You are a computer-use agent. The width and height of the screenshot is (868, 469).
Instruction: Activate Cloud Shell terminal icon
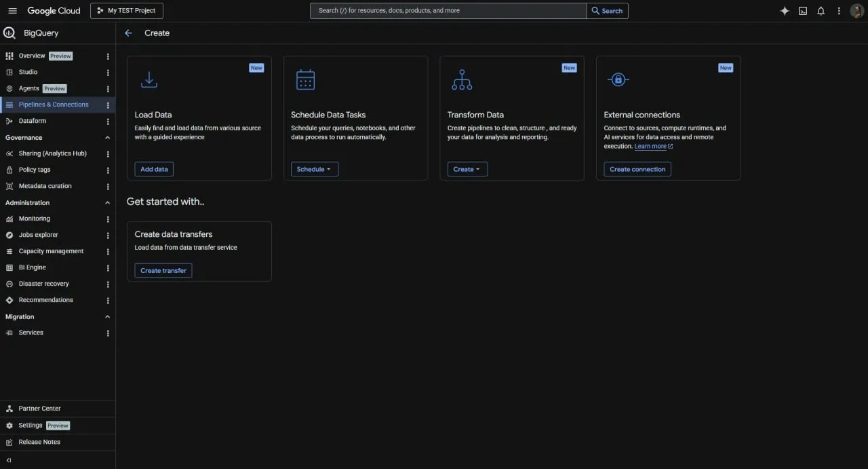[x=803, y=11]
